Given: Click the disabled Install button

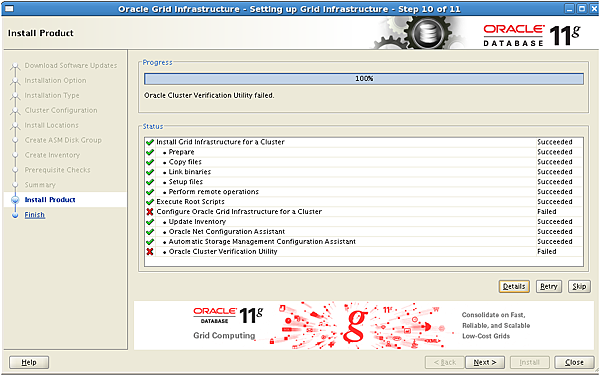Looking at the screenshot, I should (x=530, y=362).
